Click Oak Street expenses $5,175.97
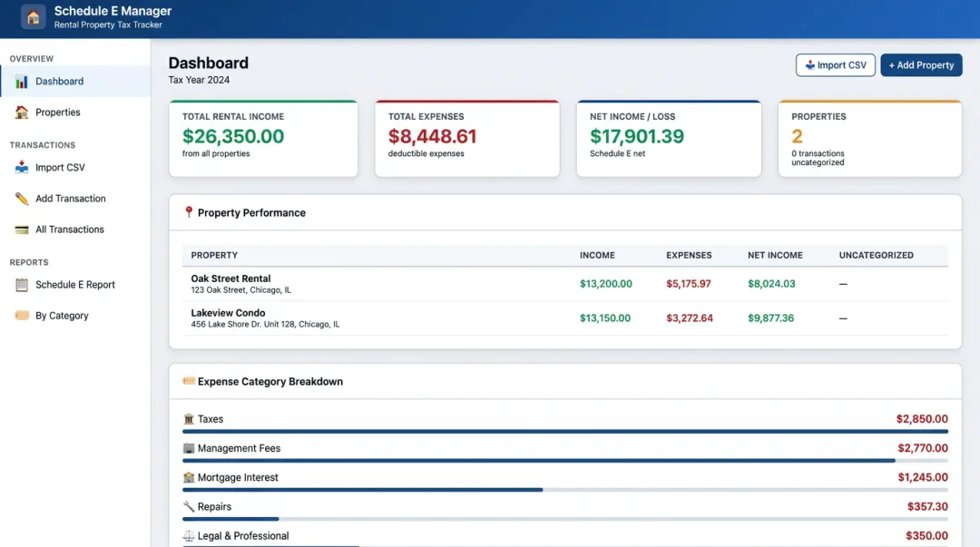The height and width of the screenshot is (547, 980). (688, 284)
